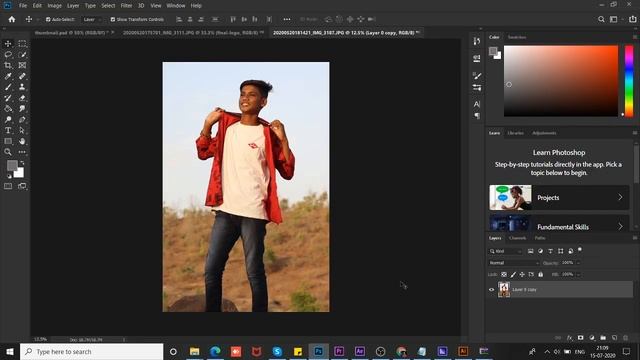Toggle lock transparent pixels

coord(504,275)
